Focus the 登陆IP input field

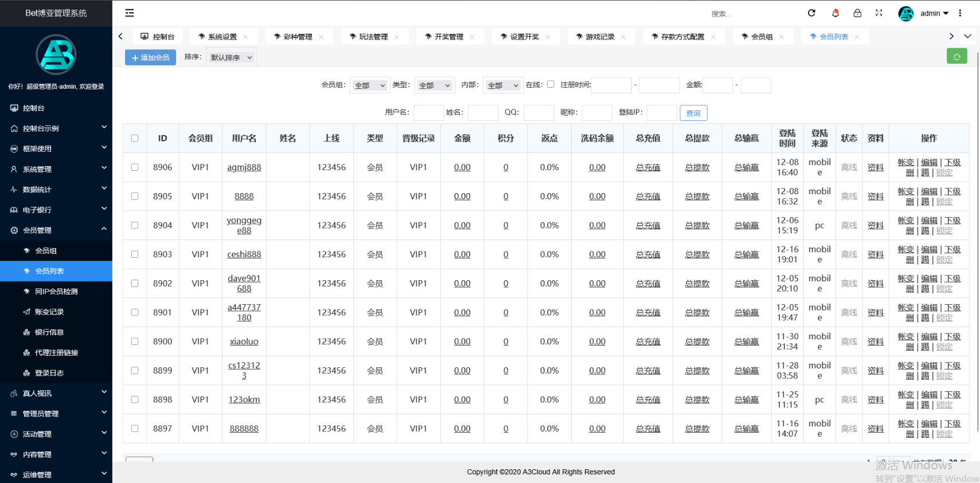(662, 113)
